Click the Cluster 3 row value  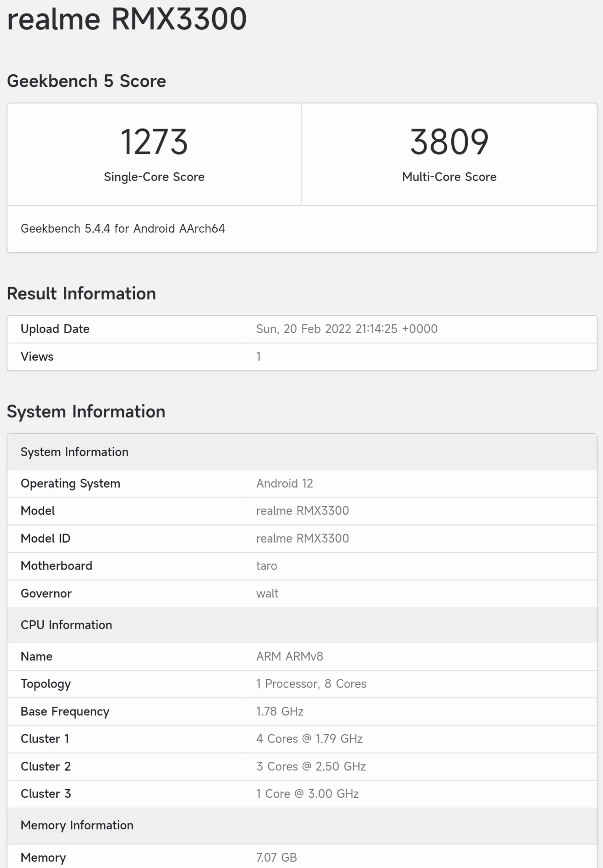[x=307, y=794]
